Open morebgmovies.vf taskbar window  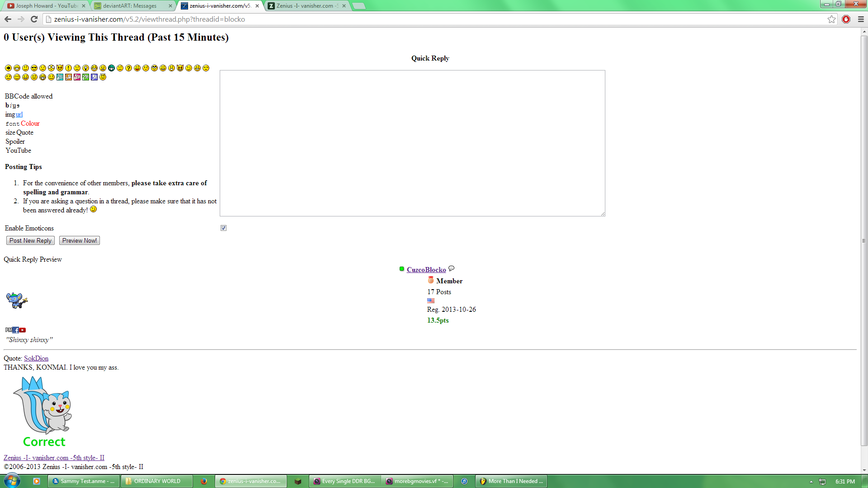point(417,481)
